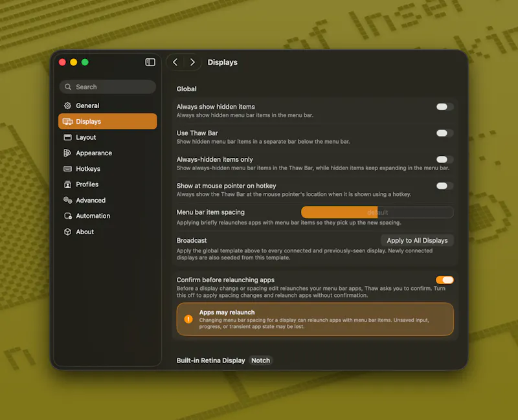Click into the Search field
This screenshot has width=518, height=420.
click(107, 87)
